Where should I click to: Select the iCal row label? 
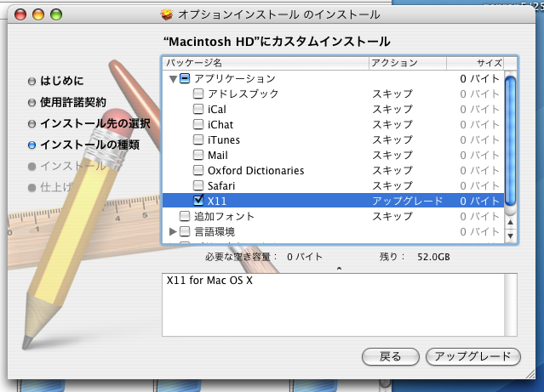click(217, 110)
